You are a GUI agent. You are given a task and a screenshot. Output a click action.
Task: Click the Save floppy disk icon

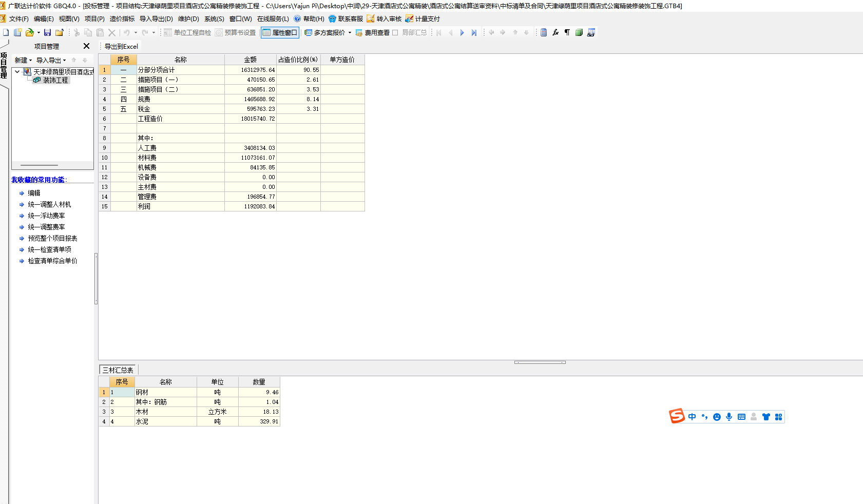47,32
